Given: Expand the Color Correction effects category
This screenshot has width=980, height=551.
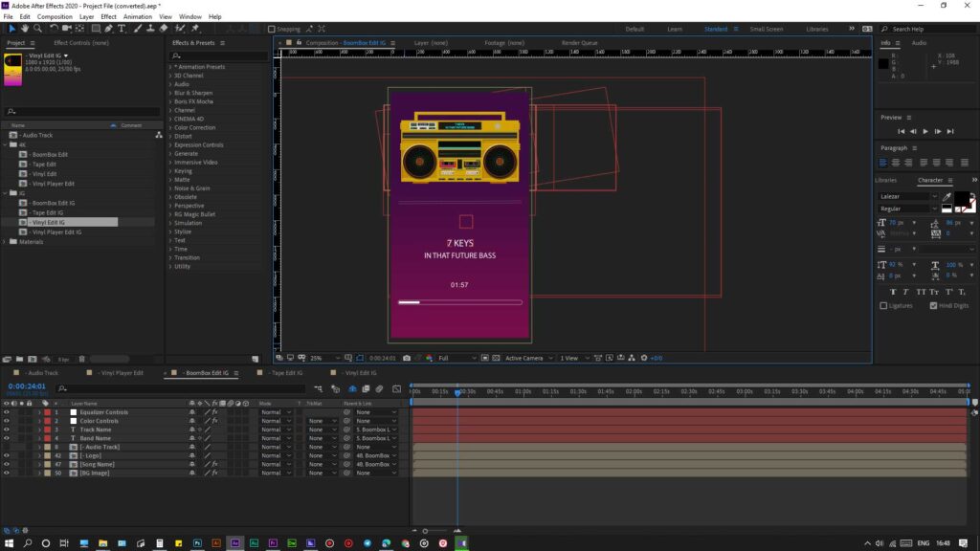Looking at the screenshot, I should point(194,127).
